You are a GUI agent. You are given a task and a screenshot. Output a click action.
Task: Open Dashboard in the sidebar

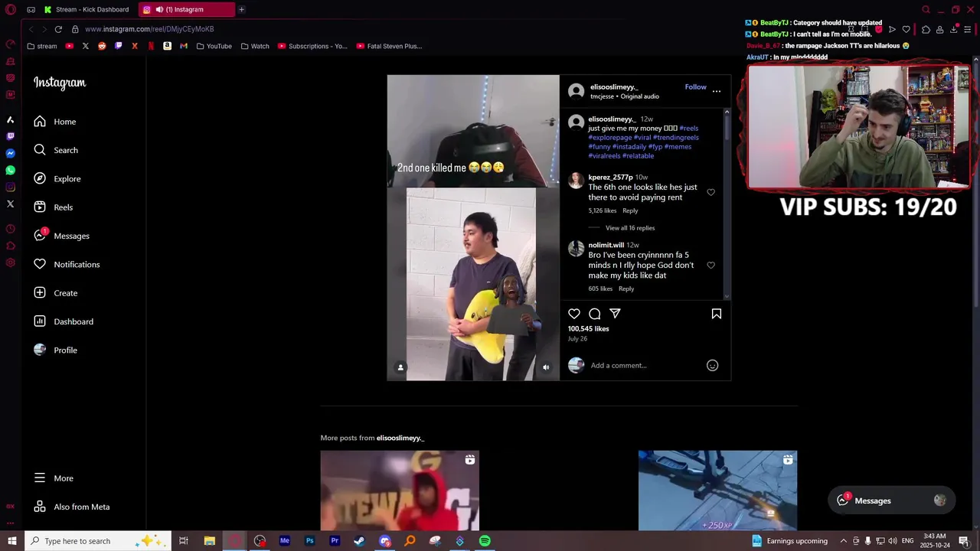64,321
